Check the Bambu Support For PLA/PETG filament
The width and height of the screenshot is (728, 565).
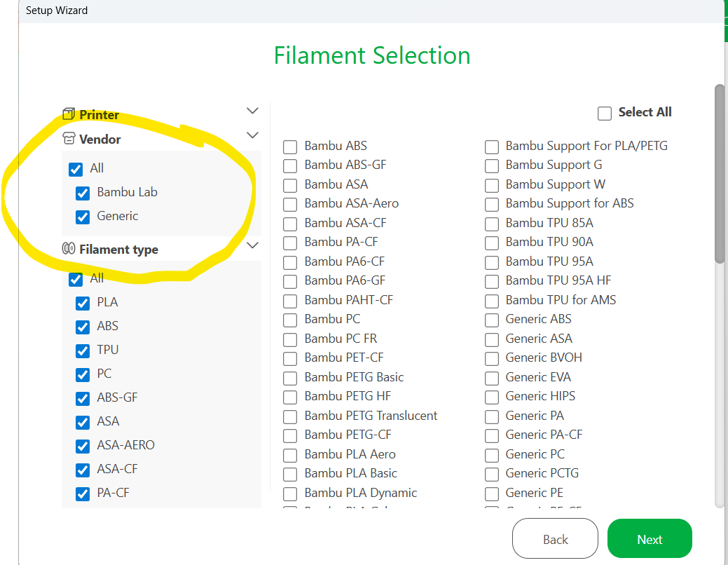[492, 147]
